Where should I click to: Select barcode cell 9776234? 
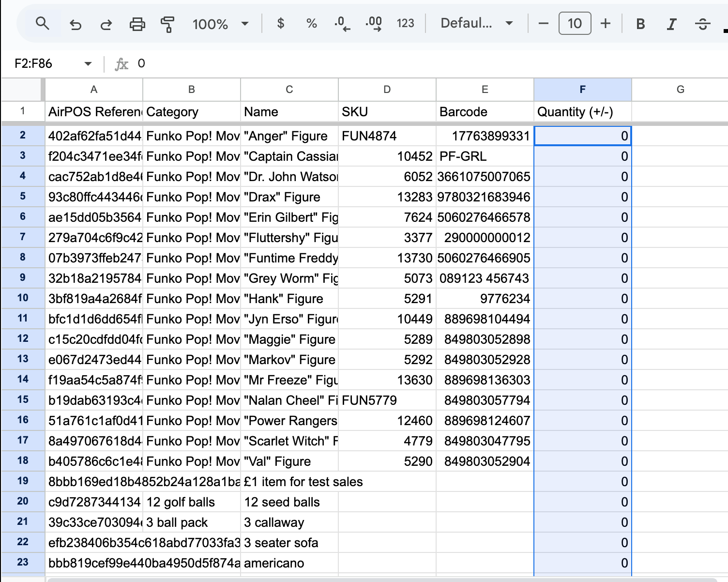485,299
